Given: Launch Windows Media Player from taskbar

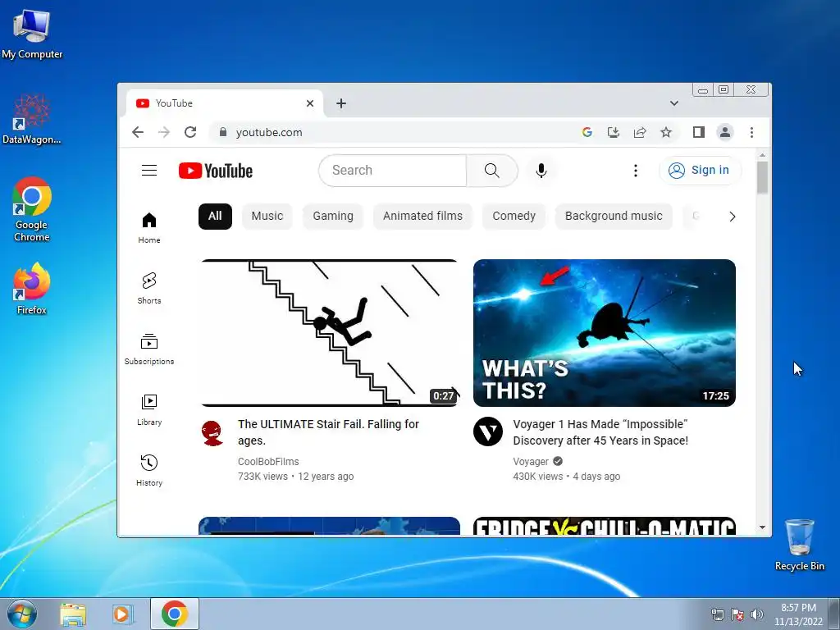Looking at the screenshot, I should click(122, 614).
